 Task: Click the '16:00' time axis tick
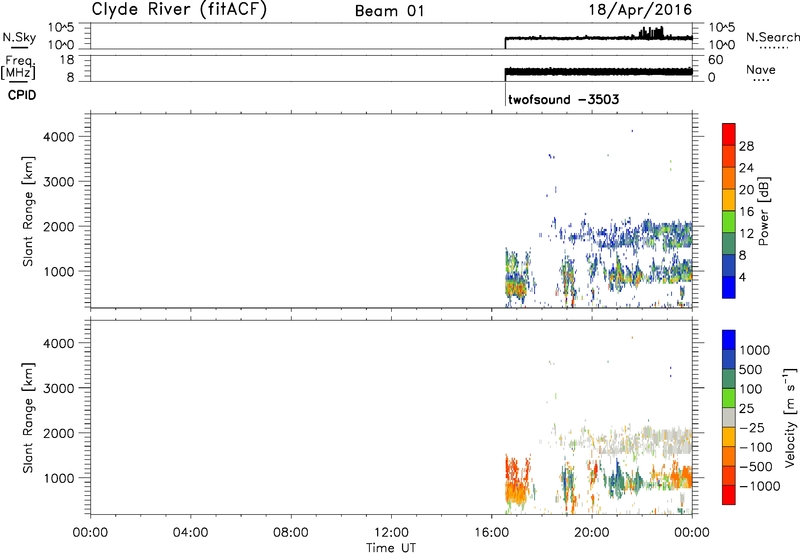point(491,533)
